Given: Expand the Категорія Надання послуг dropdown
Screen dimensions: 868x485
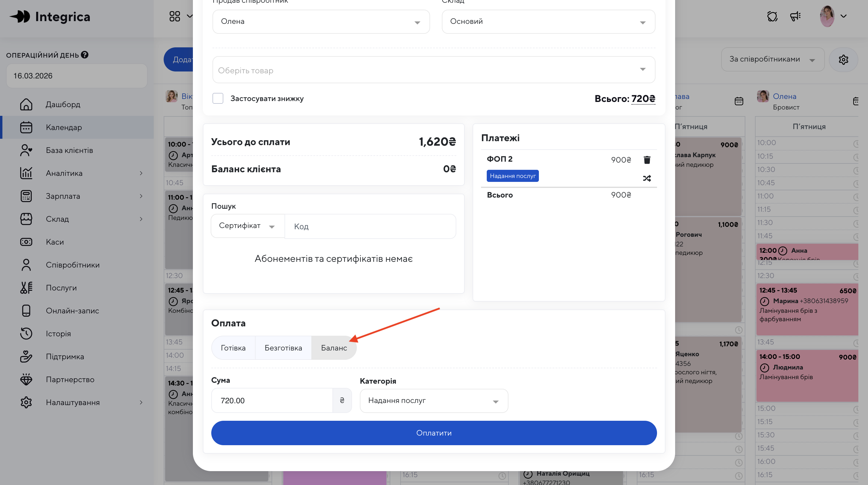Looking at the screenshot, I should [x=433, y=401].
